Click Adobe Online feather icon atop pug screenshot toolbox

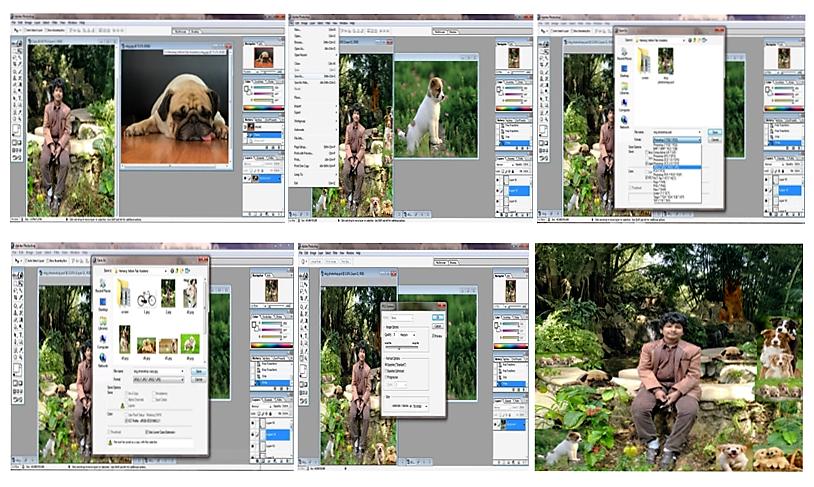coord(17,44)
